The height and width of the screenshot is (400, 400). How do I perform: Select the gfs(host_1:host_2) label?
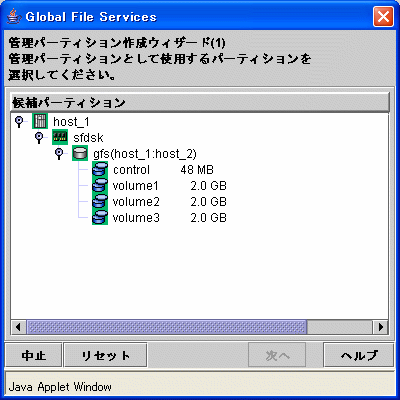145,154
